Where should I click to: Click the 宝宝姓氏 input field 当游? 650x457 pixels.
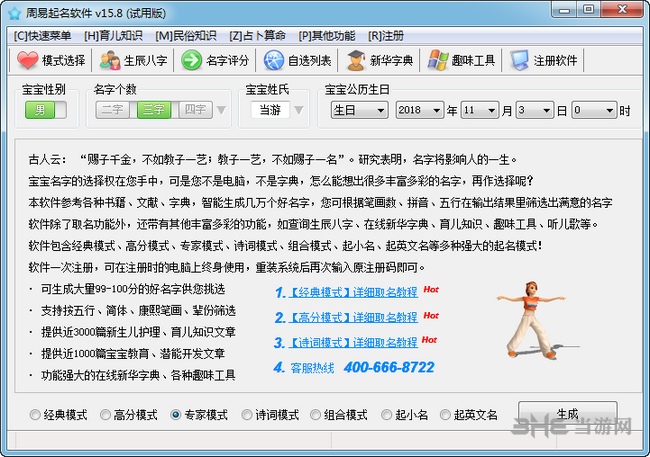point(270,110)
